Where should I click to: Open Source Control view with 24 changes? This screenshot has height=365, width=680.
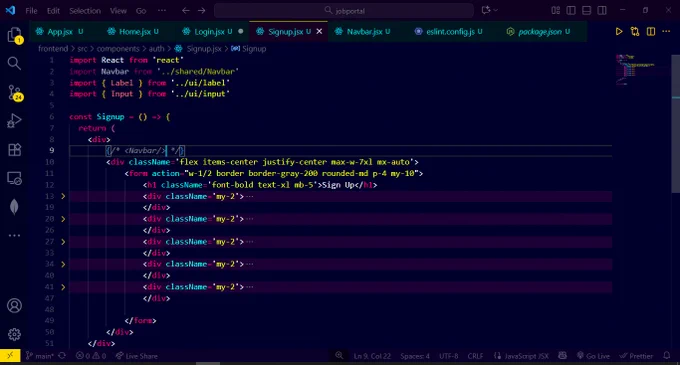(15, 93)
